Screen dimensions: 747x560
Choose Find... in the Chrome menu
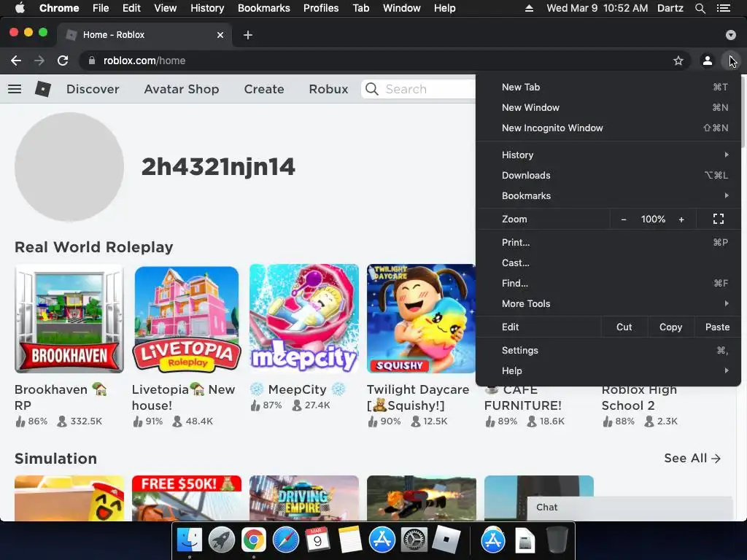pos(608,284)
